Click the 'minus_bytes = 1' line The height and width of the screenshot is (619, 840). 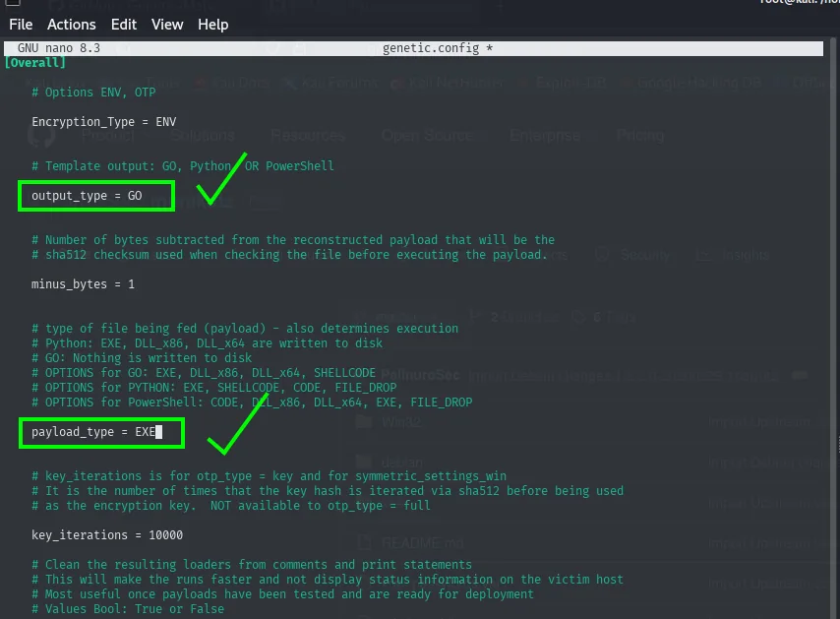(83, 284)
